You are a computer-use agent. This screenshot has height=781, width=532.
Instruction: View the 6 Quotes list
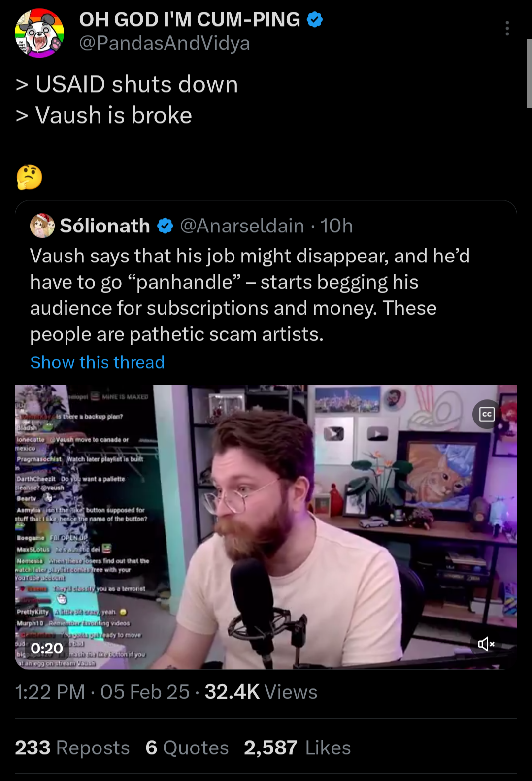click(187, 748)
